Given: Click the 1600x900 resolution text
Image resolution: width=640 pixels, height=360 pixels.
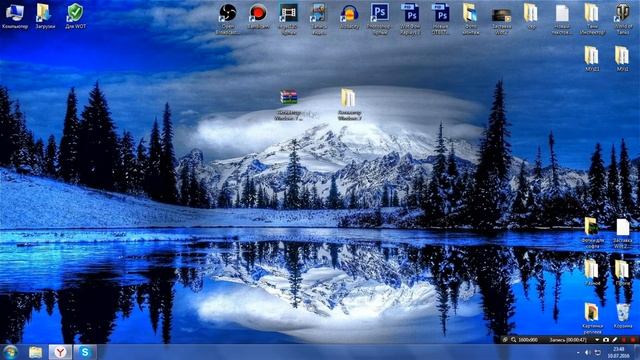Looking at the screenshot, I should (x=528, y=340).
